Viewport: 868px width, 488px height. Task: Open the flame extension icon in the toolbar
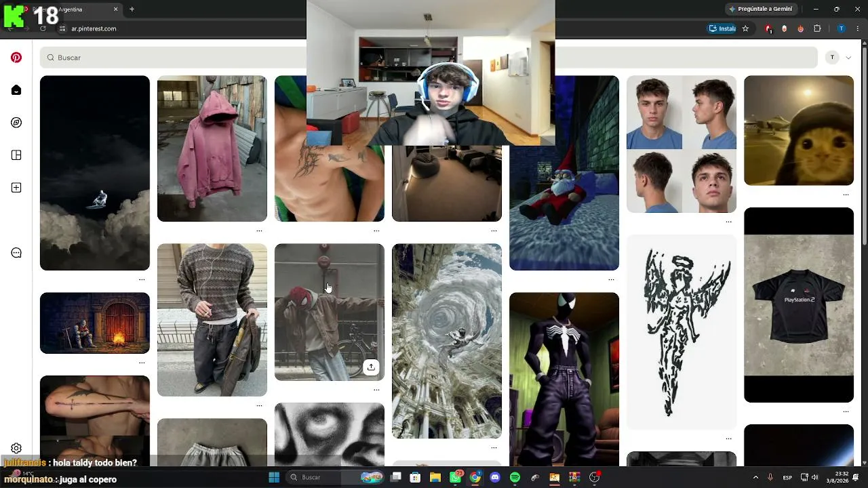click(x=801, y=28)
